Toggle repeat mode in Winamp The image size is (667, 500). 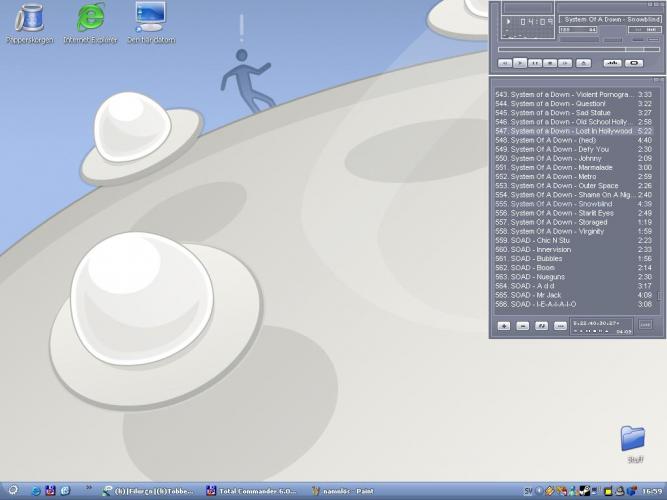[x=634, y=63]
